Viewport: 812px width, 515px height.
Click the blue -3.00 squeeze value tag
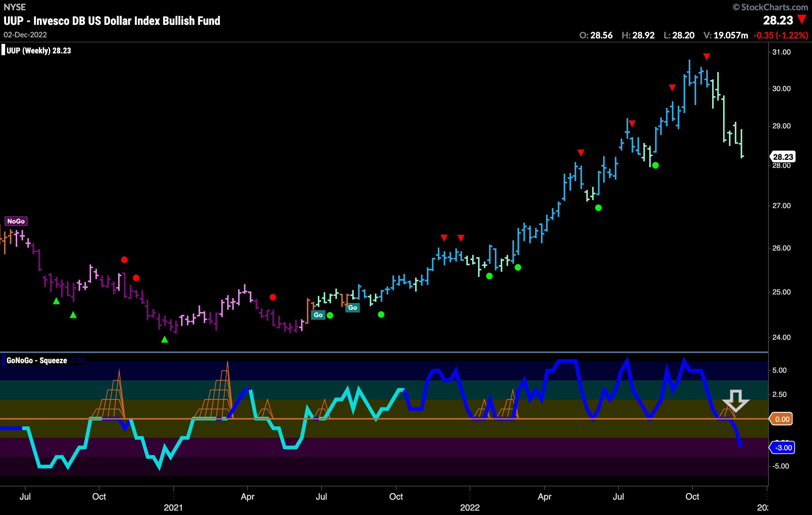point(783,448)
